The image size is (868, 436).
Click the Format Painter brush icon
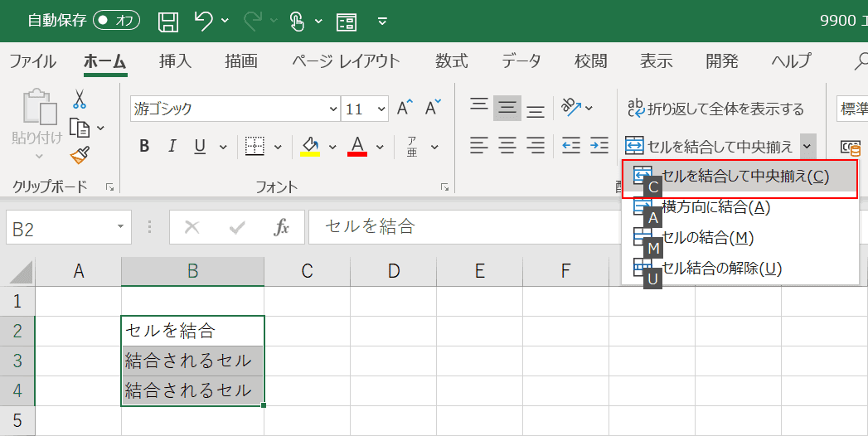(x=80, y=156)
